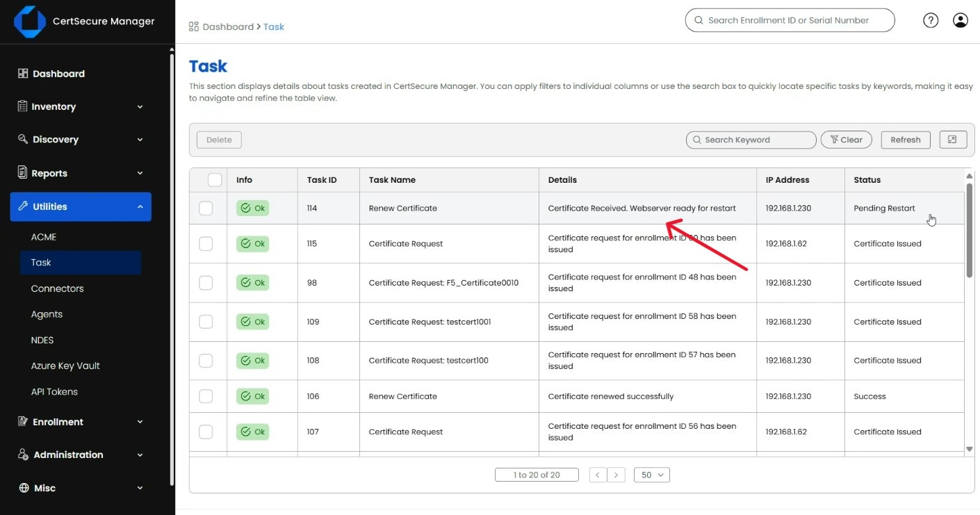
Task: Toggle the select-all checkbox in table header
Action: coord(215,180)
